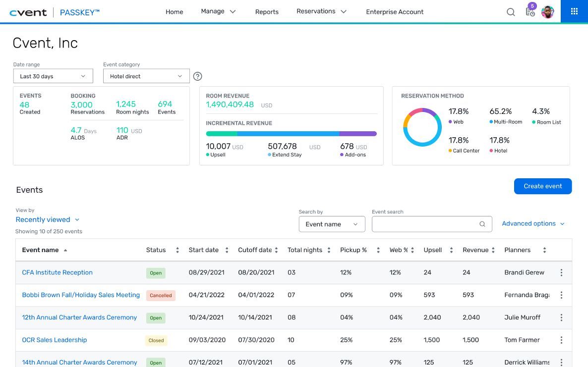Expand the Date range dropdown
Viewport: 588px width, 367px height.
pyautogui.click(x=53, y=76)
